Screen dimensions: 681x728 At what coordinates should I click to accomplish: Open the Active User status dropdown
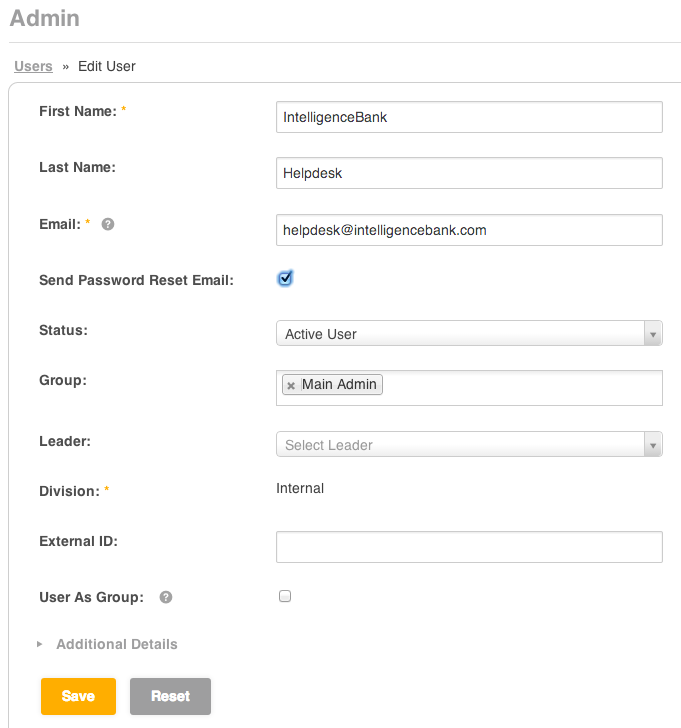469,333
